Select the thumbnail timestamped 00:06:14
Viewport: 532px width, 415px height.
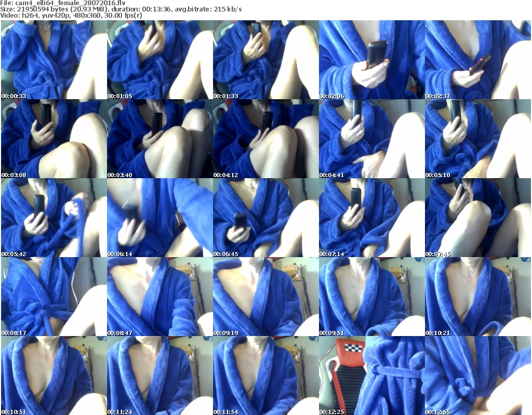coord(160,218)
